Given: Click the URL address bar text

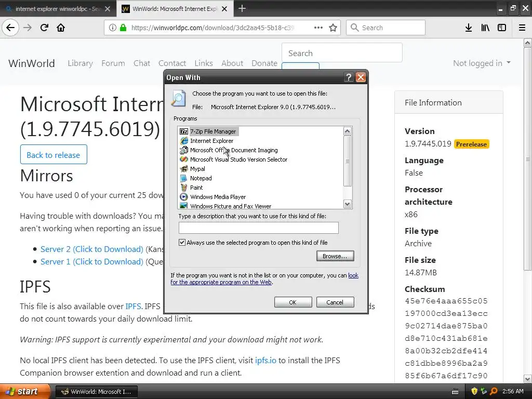Looking at the screenshot, I should [x=212, y=28].
